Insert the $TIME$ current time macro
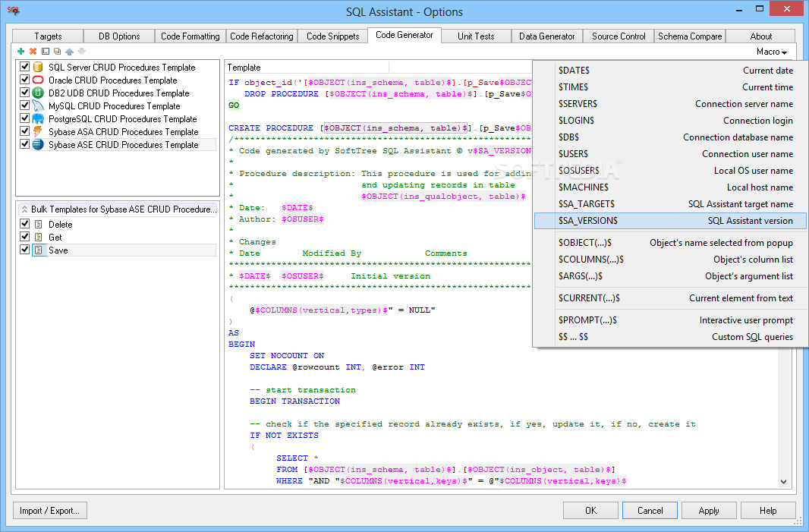 670,87
